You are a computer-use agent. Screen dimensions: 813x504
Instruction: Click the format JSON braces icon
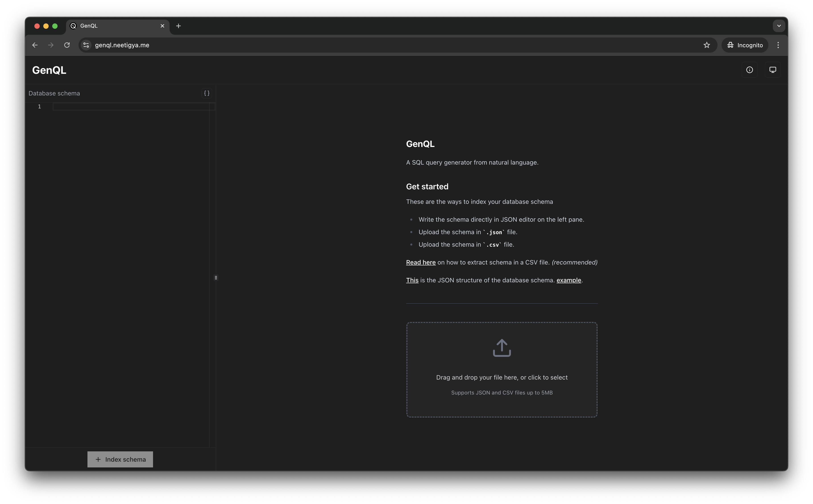[207, 93]
